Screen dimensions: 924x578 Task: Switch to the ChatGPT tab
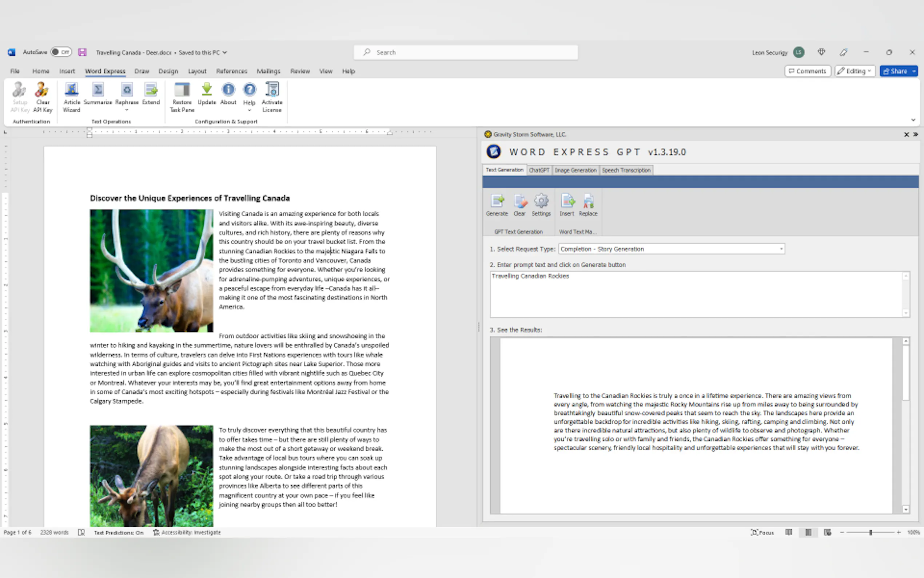[x=539, y=170]
